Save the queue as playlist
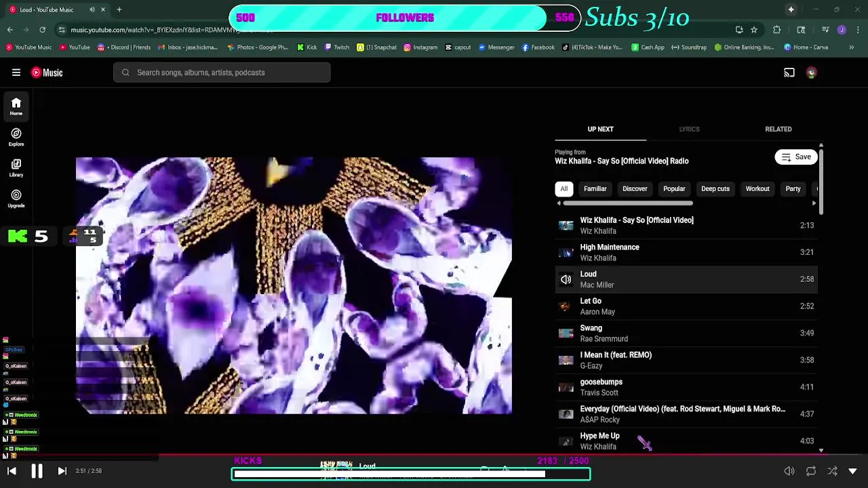 (x=796, y=157)
